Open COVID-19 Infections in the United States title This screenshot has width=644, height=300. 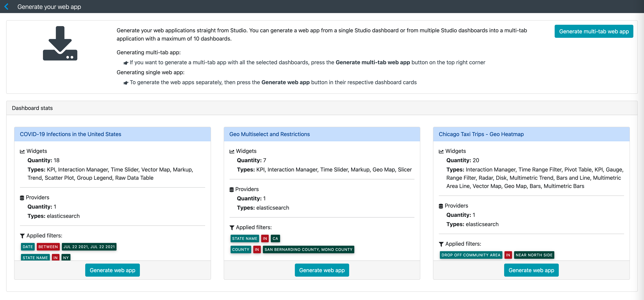click(x=70, y=134)
